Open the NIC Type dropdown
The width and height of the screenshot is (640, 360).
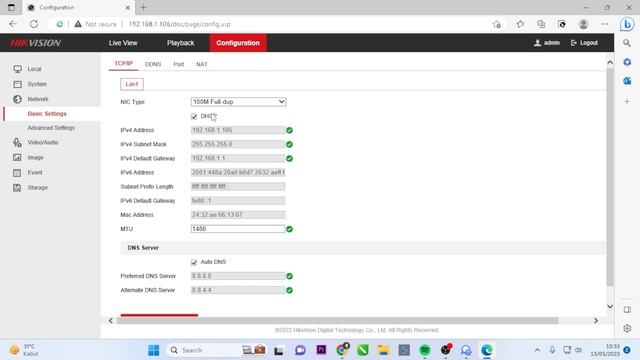tap(238, 102)
